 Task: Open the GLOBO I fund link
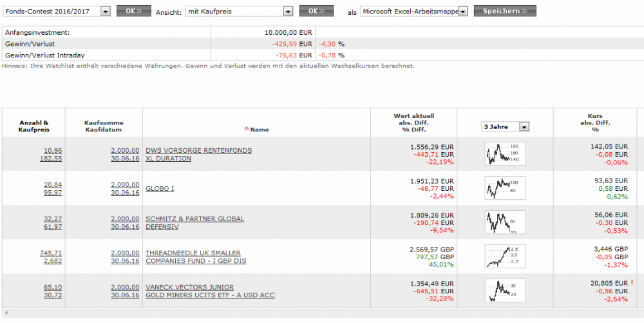click(160, 188)
